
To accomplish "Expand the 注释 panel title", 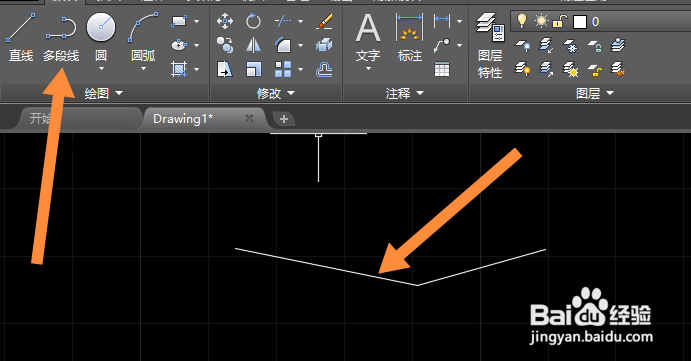I will coord(405,93).
